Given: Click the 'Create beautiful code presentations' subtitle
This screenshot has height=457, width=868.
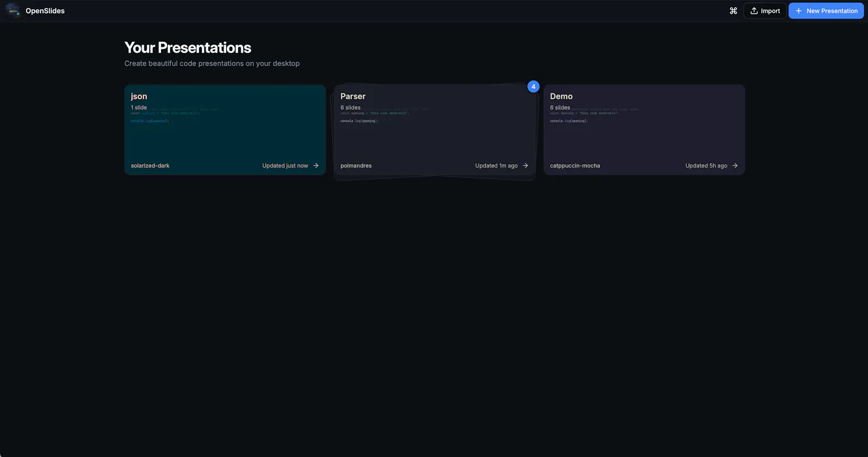Looking at the screenshot, I should coord(212,63).
